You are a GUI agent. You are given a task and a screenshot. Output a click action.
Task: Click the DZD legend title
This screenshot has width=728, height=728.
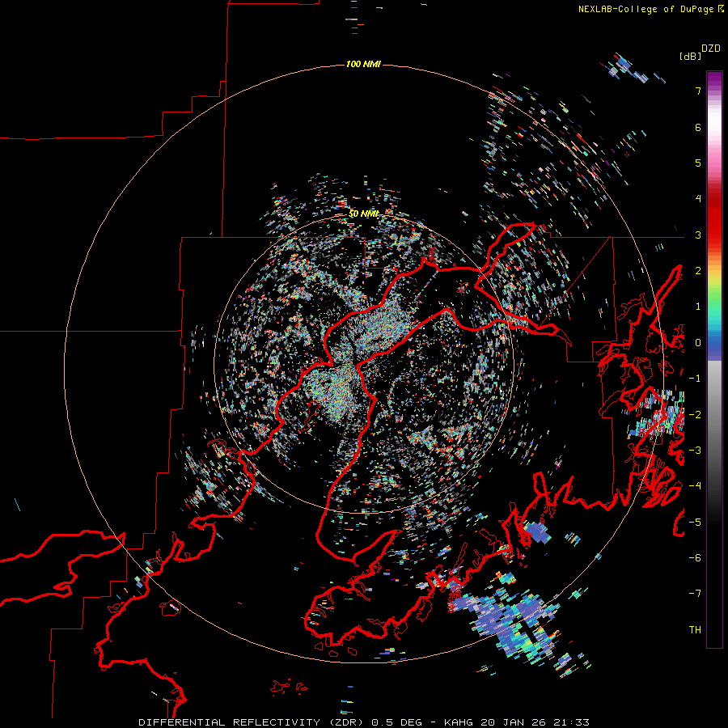[711, 49]
